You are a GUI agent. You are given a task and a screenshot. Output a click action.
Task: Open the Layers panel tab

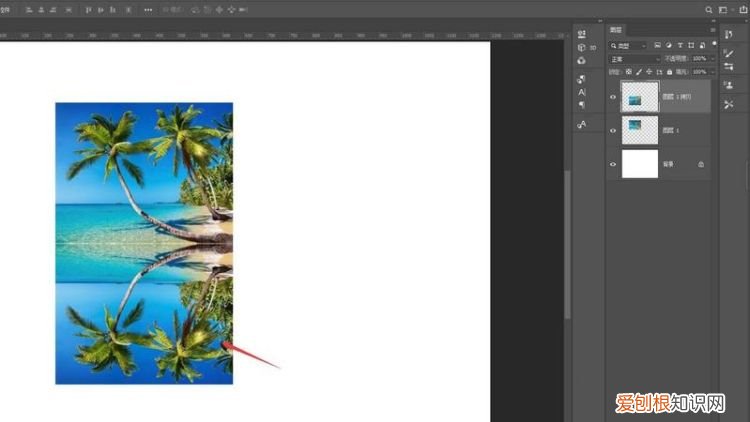click(617, 32)
